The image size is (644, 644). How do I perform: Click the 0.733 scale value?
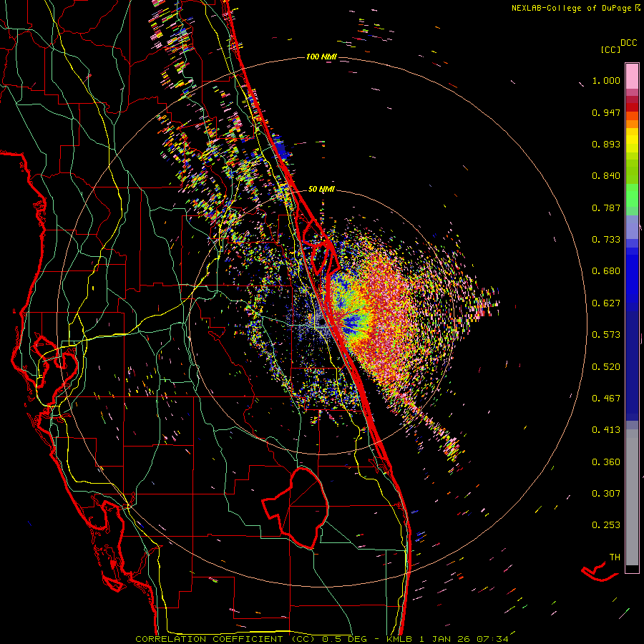[606, 240]
